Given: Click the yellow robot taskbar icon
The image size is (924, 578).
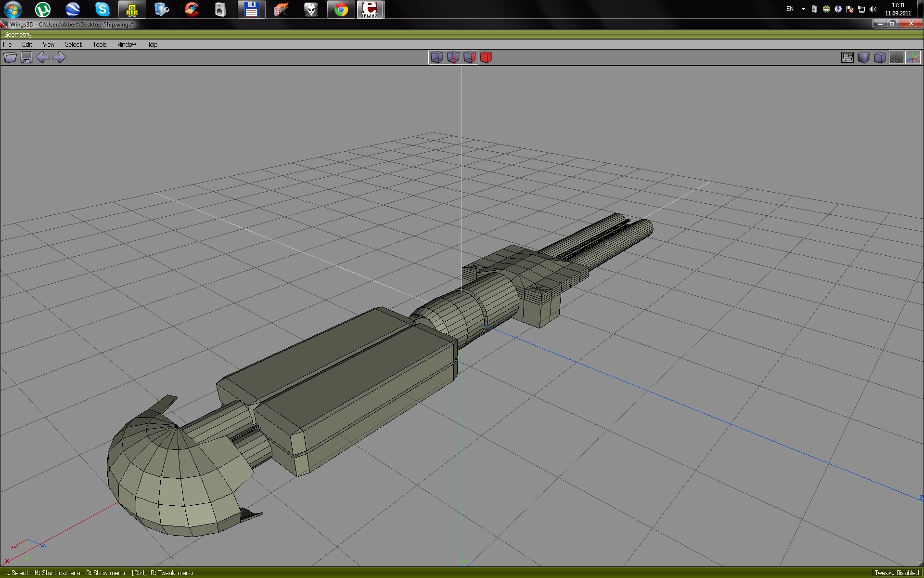Looking at the screenshot, I should point(132,9).
